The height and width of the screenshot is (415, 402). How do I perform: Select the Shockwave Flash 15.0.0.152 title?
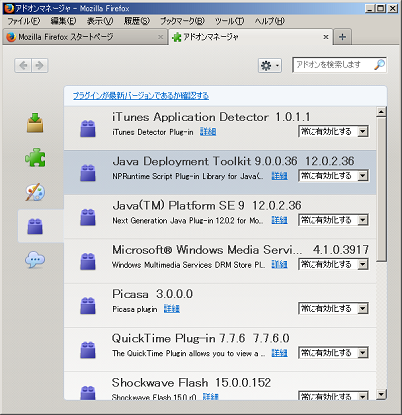[x=191, y=383]
